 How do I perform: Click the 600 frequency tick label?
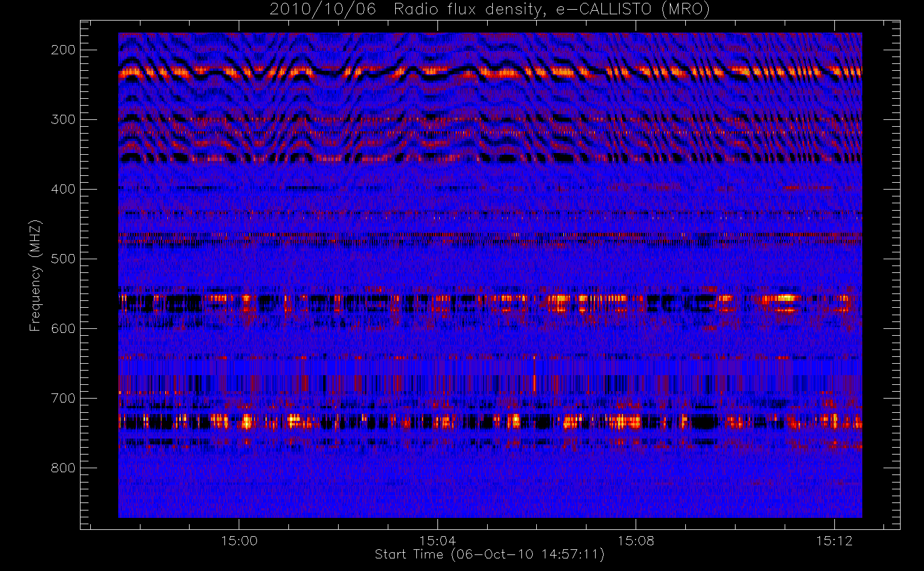click(x=63, y=328)
